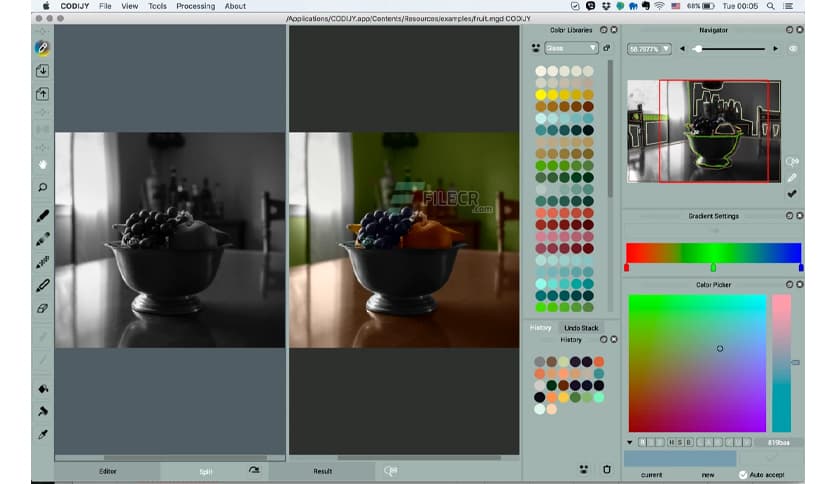Select the Hand pan tool
Image resolution: width=836 pixels, height=484 pixels.
click(43, 164)
